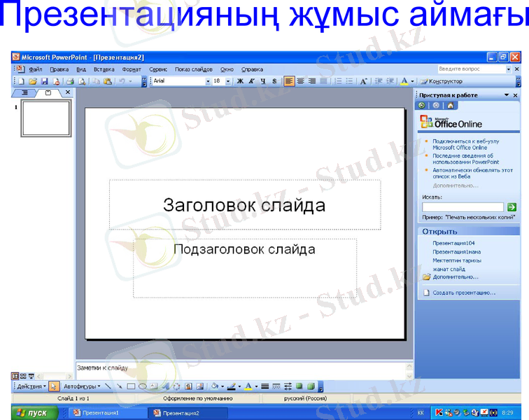The width and height of the screenshot is (529, 420).
Task: Select slide 1 thumbnail
Action: point(46,118)
